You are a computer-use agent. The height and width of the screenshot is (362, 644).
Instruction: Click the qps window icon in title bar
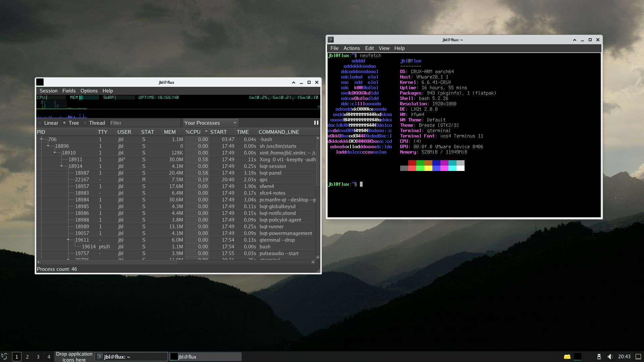(40, 82)
